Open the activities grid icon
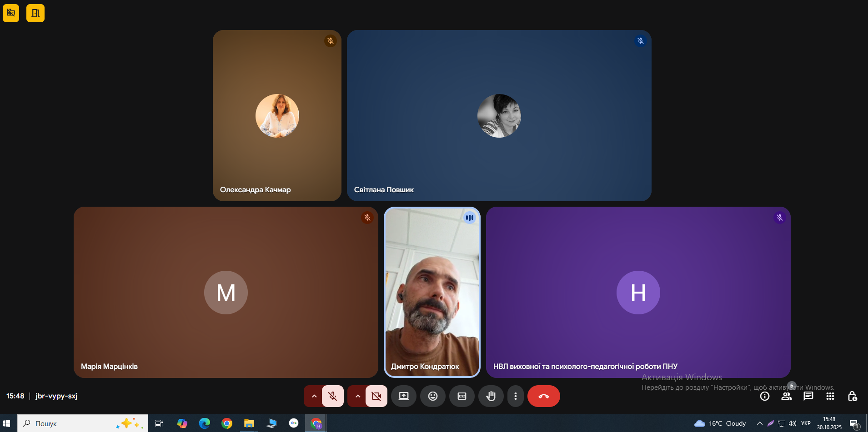Screen dimensions: 868x432 point(830,396)
